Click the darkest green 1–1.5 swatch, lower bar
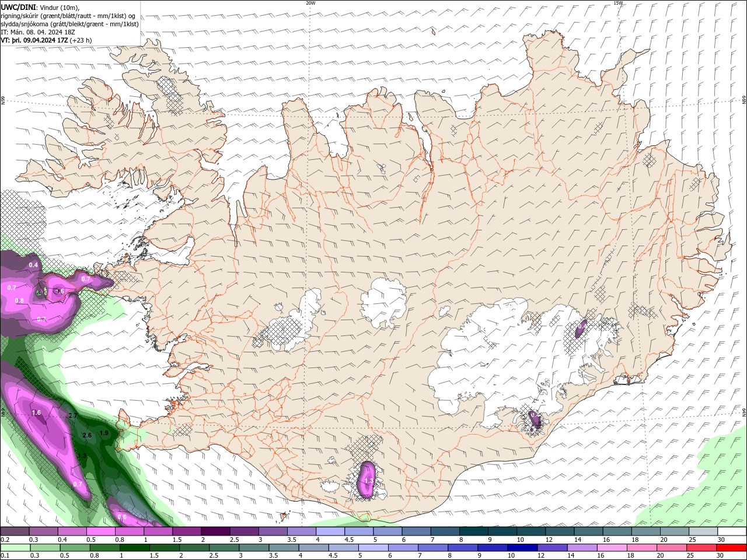The height and width of the screenshot is (560, 747). pyautogui.click(x=134, y=548)
